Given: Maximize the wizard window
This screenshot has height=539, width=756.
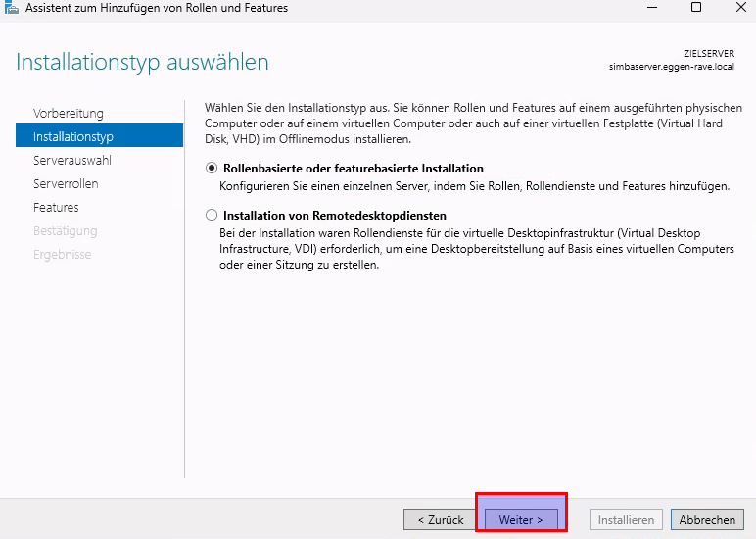Looking at the screenshot, I should [x=696, y=8].
